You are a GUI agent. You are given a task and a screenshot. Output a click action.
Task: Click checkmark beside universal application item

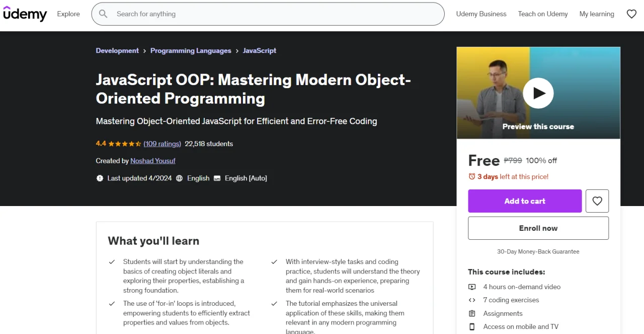tap(274, 304)
